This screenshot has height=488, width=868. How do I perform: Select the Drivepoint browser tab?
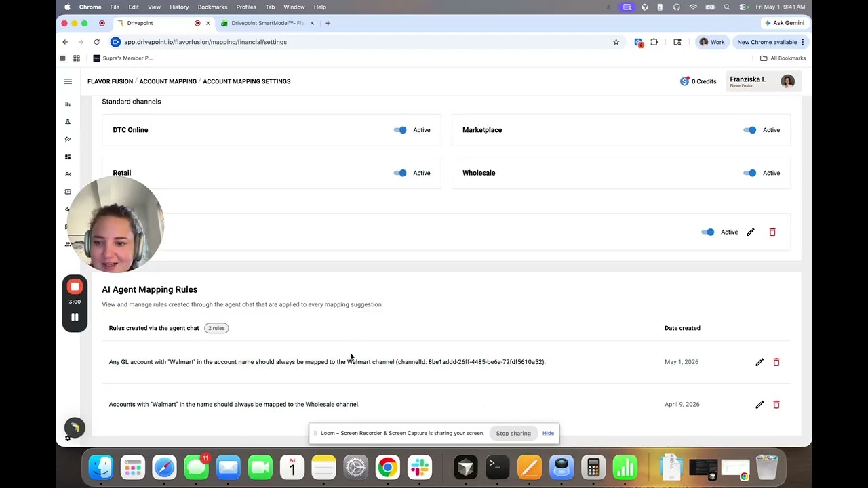click(163, 23)
